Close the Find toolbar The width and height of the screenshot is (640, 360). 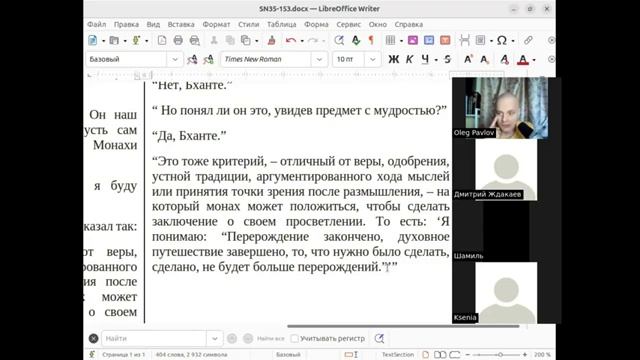click(x=93, y=338)
